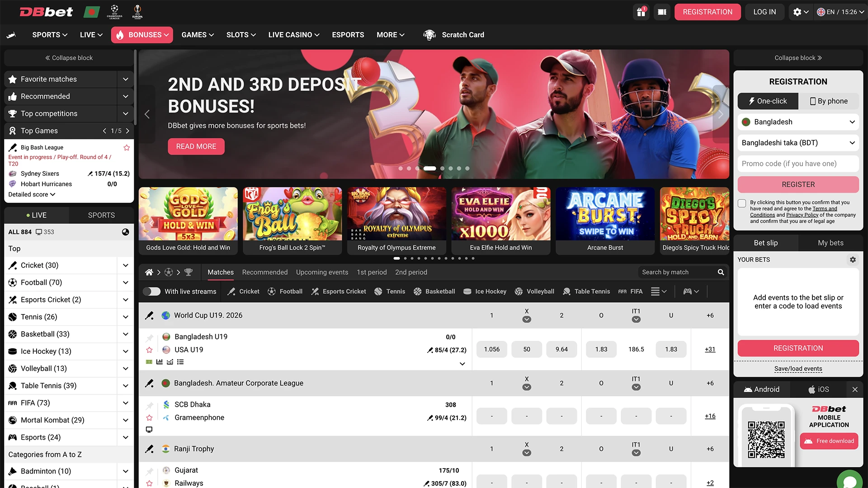This screenshot has width=868, height=488.
Task: Click the Save/load events link
Action: point(798,368)
